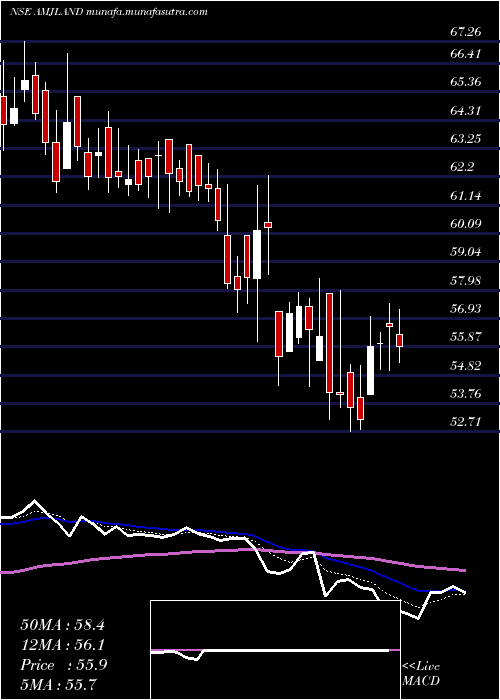This screenshot has height=700, width=500.
Task: Click the 61.14 price axis label
Action: (466, 195)
